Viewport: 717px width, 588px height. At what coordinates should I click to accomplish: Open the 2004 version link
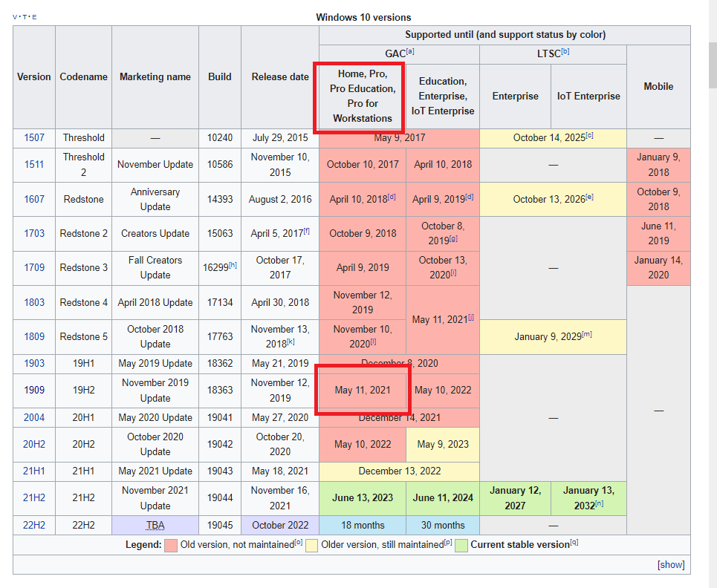(x=34, y=417)
